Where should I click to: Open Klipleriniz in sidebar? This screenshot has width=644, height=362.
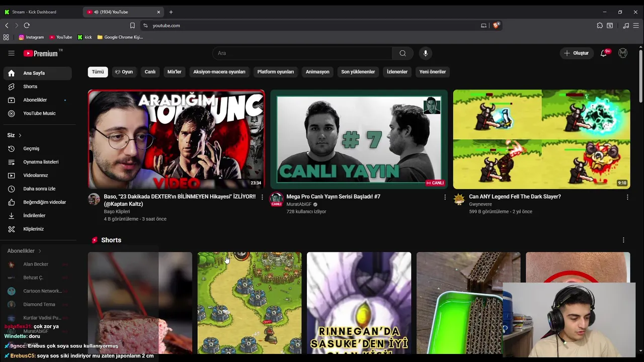[x=38, y=229]
